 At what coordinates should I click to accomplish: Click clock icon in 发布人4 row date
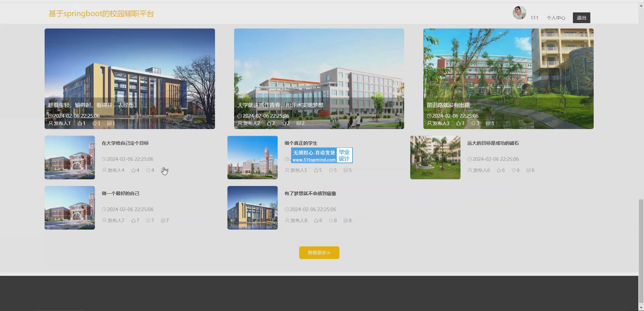[x=104, y=159]
